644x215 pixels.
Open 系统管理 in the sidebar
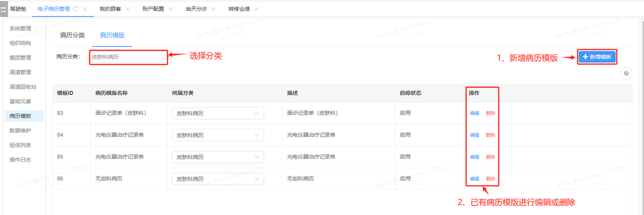(20, 29)
